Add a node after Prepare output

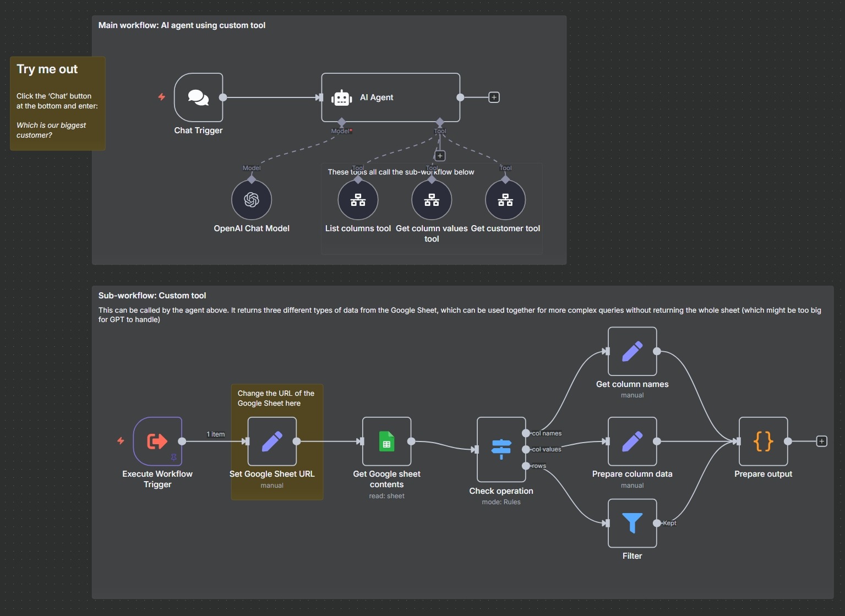point(821,441)
